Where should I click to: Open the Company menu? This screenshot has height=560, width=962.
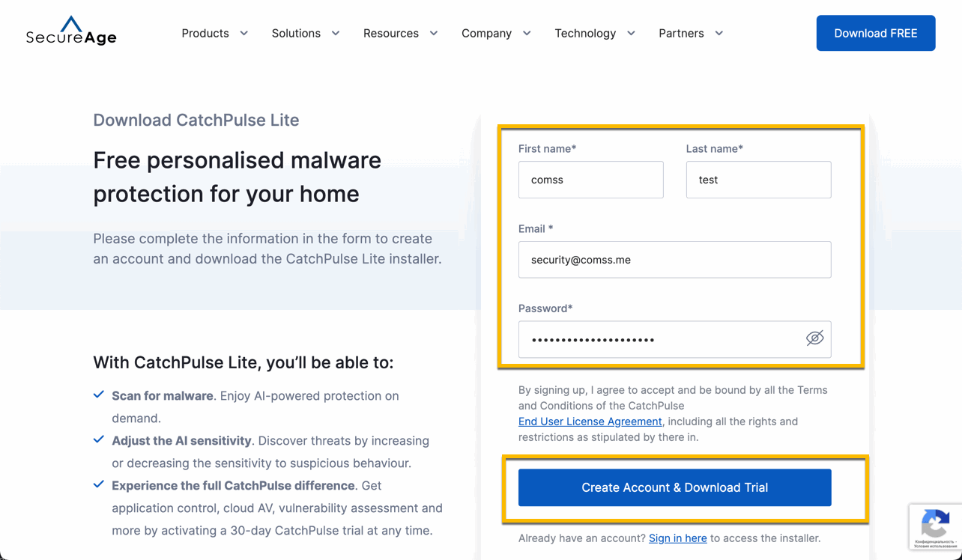click(x=486, y=34)
